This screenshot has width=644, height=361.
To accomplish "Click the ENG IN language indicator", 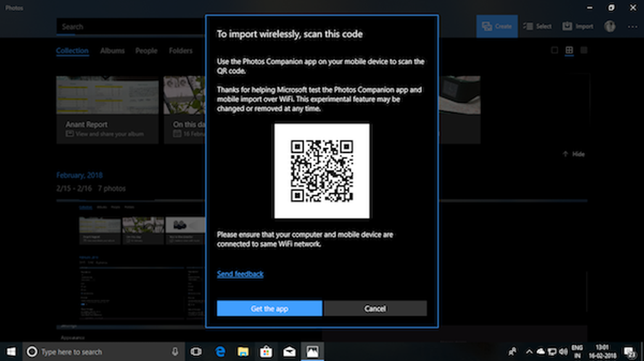I will coord(577,351).
